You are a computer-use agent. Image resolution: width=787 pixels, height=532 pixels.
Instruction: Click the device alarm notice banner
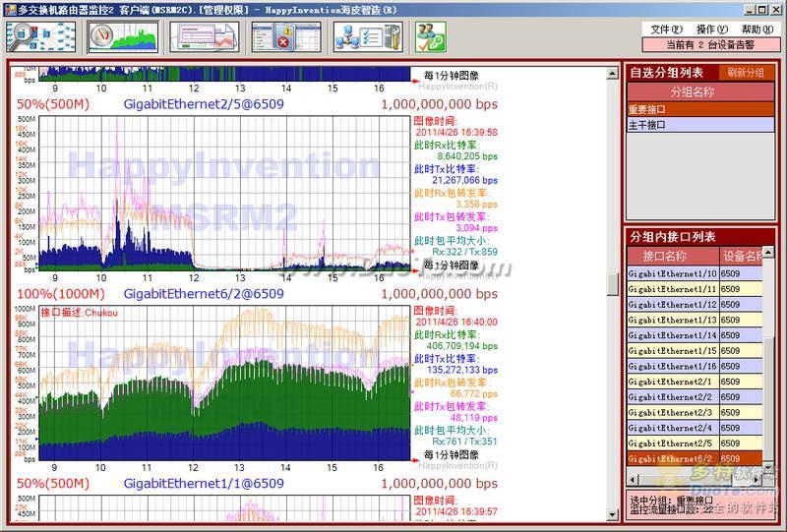[x=710, y=44]
